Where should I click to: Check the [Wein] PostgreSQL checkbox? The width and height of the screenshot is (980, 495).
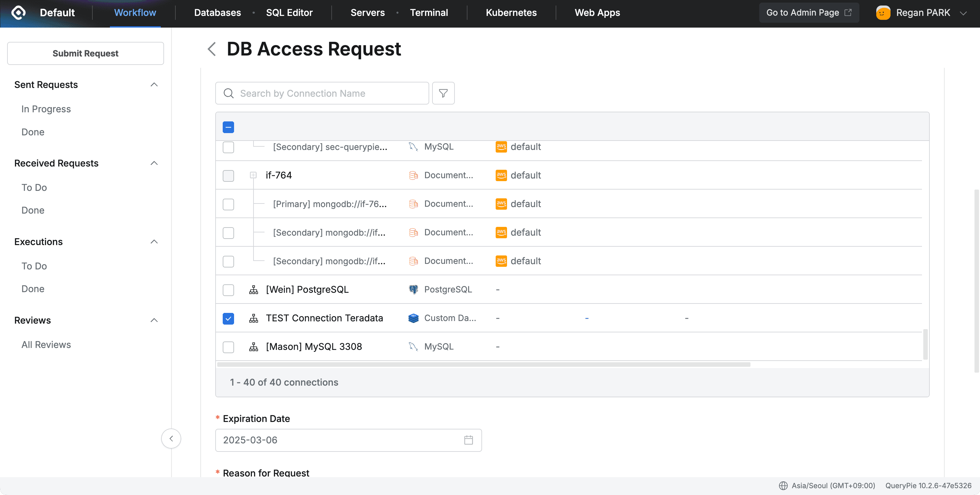[x=228, y=290]
